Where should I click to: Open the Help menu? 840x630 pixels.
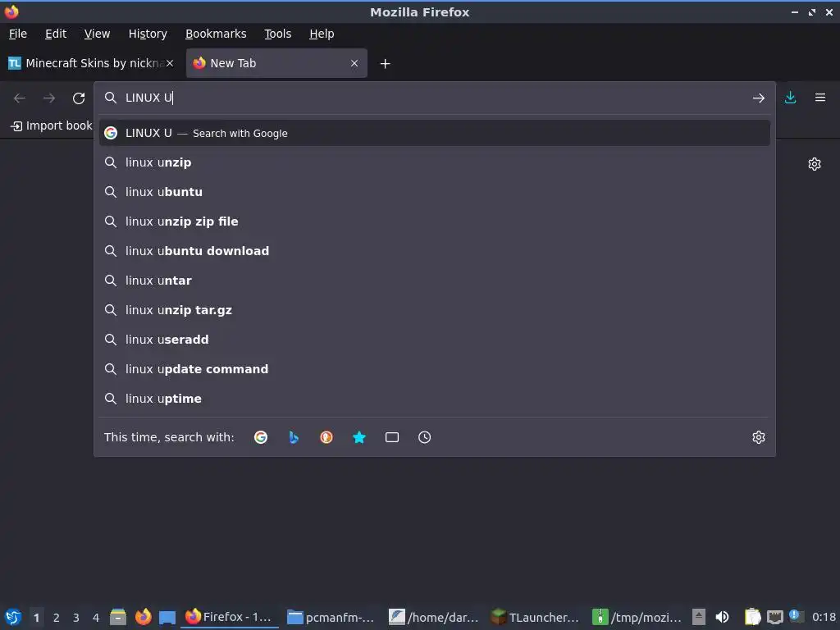322,34
